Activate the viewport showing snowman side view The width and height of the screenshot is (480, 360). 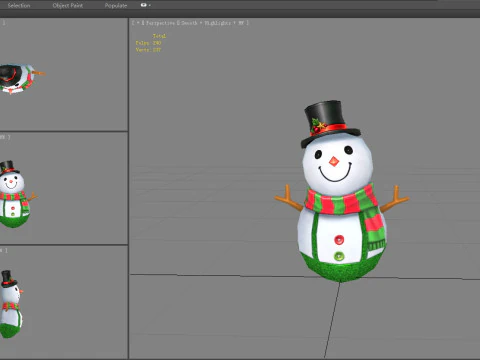[63, 302]
